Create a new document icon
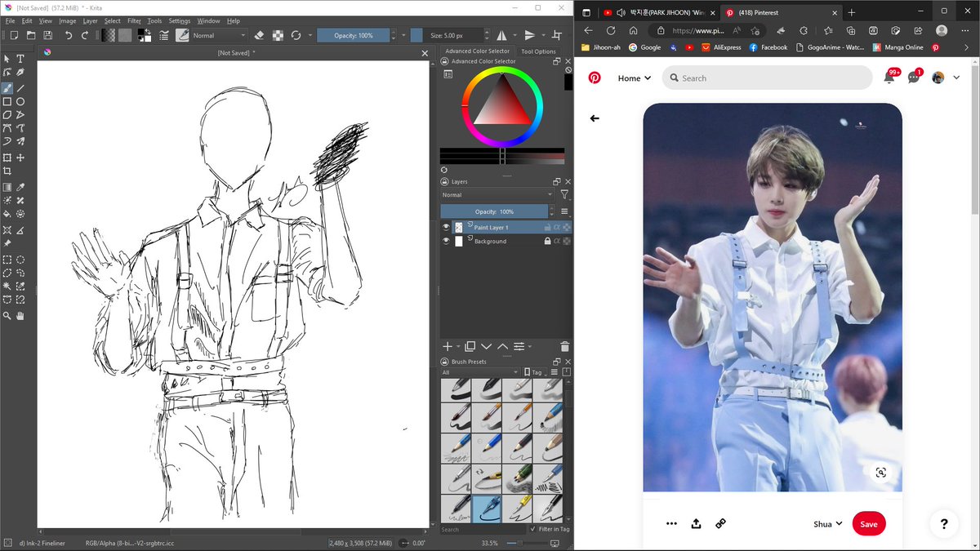 tap(14, 35)
